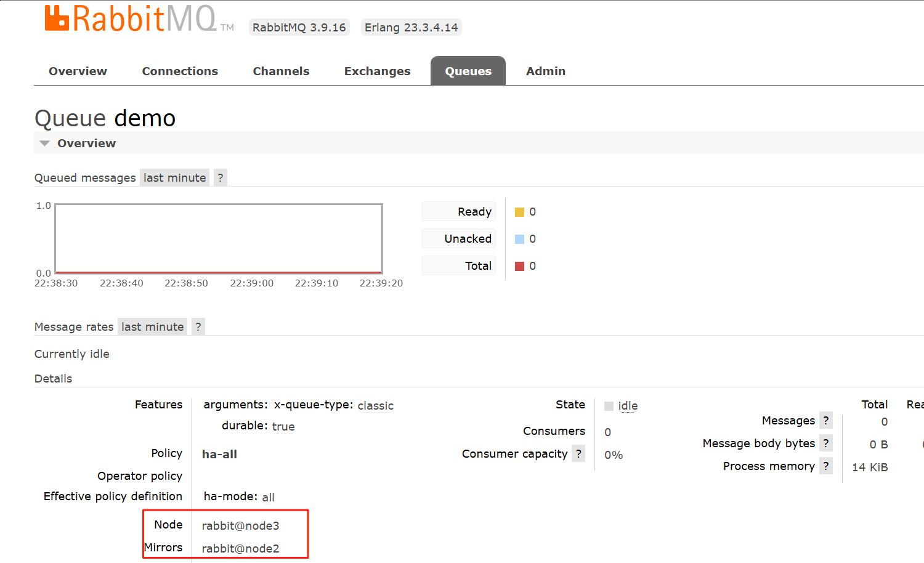924x563 pixels.
Task: Click the 0% consumer capacity value
Action: [614, 455]
